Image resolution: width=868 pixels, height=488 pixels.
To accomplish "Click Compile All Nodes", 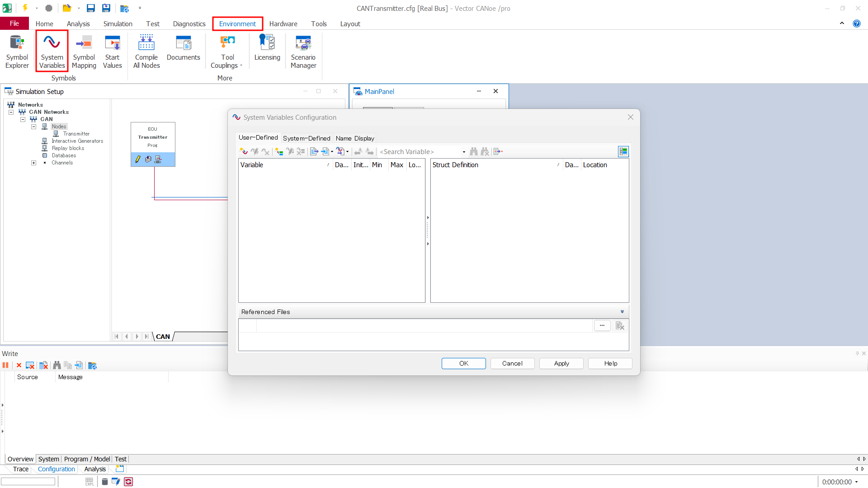I will coord(146,52).
